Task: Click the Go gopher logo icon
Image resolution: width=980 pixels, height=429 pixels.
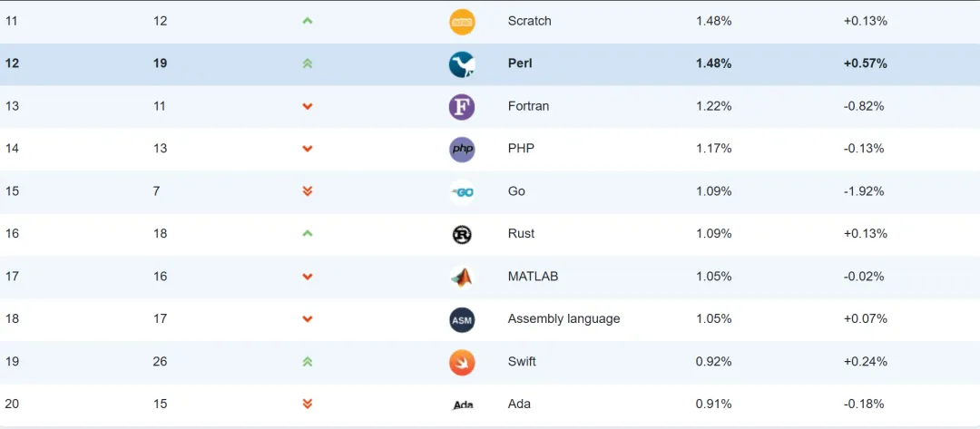Action: (x=462, y=192)
